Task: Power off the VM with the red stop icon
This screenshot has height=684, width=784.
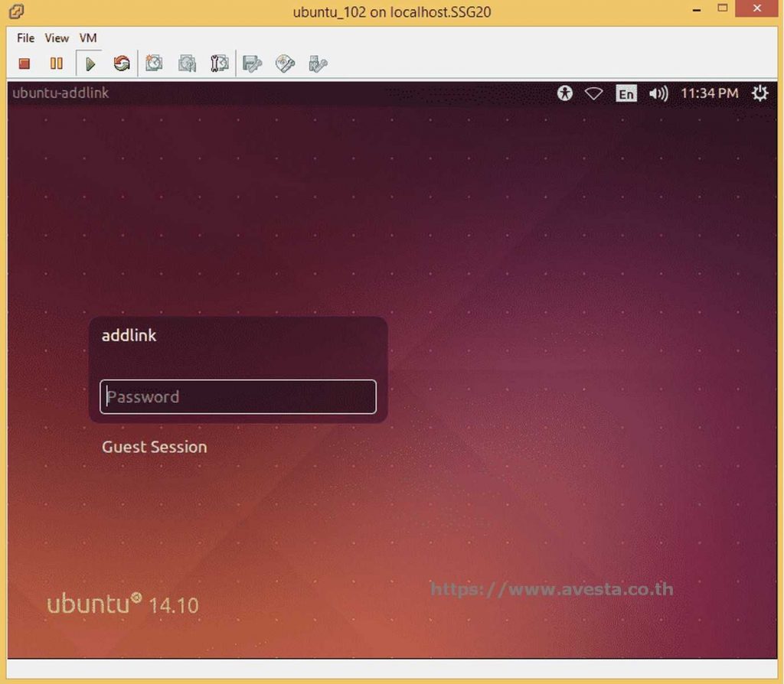Action: pos(24,64)
